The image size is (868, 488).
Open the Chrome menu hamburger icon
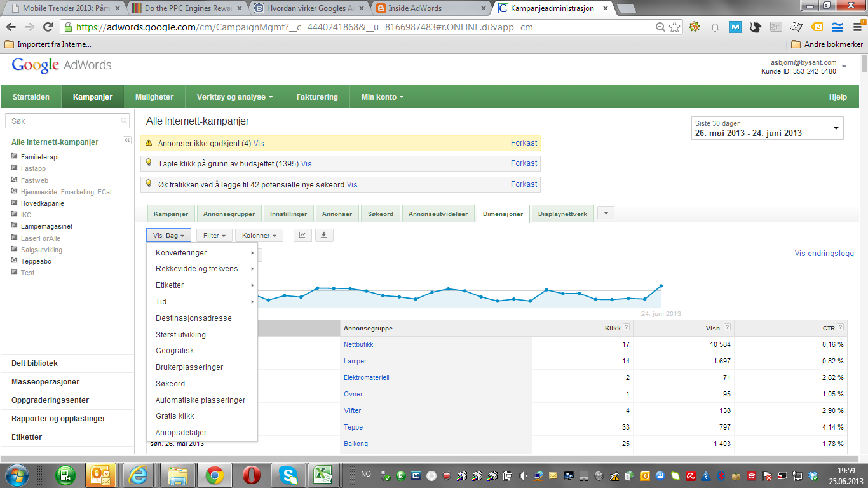(x=857, y=27)
